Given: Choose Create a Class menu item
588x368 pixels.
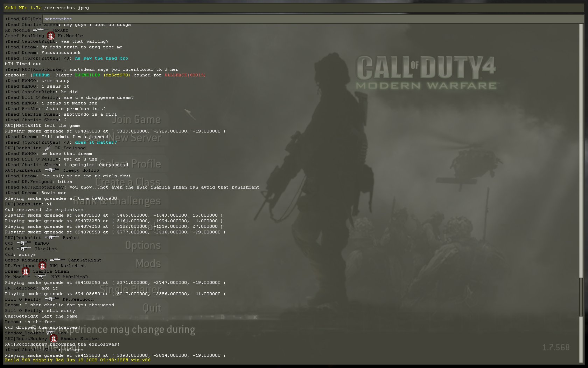Looking at the screenshot, I should coord(128,182).
